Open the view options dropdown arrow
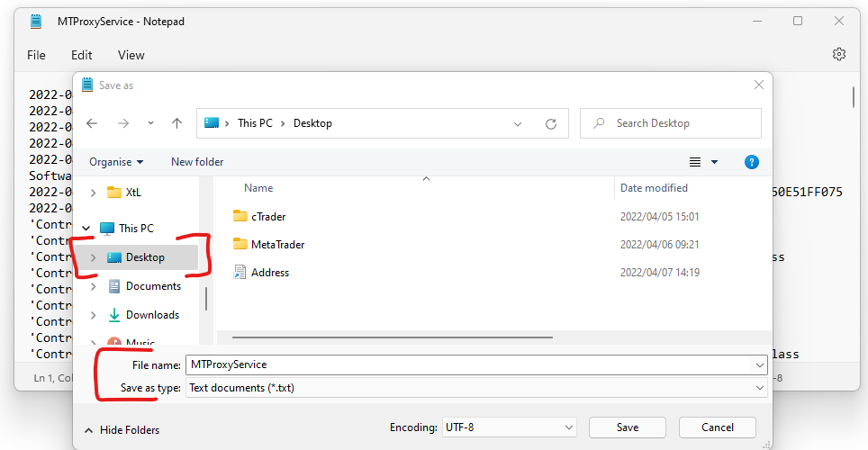 tap(714, 162)
